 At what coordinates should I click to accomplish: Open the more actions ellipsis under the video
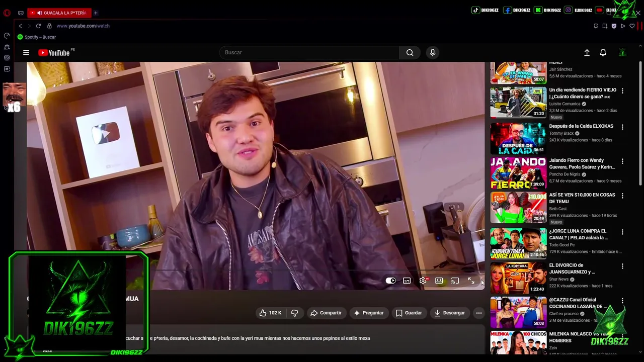479,313
